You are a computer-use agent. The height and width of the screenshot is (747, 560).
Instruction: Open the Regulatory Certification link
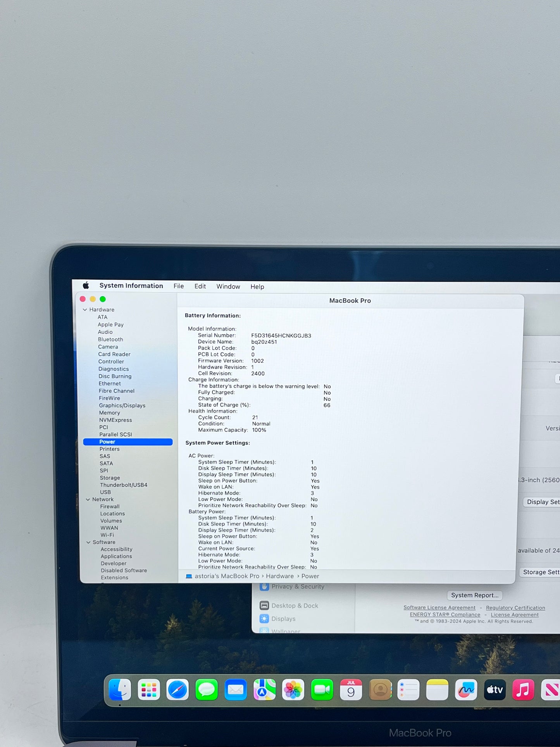(515, 608)
